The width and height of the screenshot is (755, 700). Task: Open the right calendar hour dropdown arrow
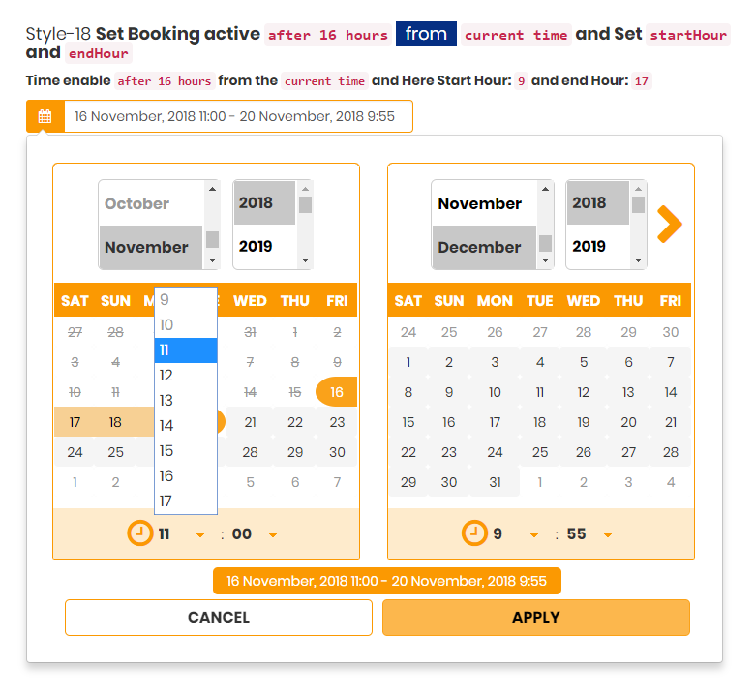pyautogui.click(x=533, y=534)
